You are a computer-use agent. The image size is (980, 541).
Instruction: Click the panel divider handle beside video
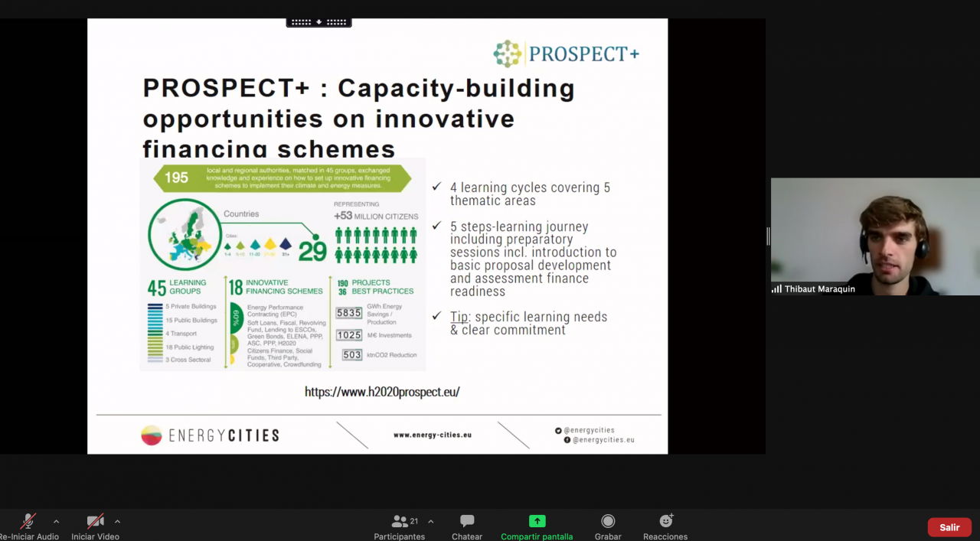tap(768, 236)
